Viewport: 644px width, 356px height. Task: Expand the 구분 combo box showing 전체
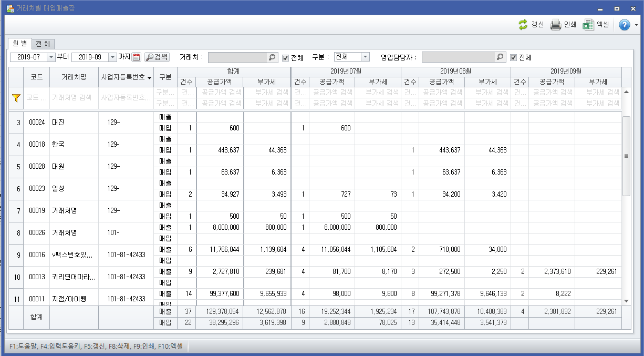pyautogui.click(x=365, y=57)
